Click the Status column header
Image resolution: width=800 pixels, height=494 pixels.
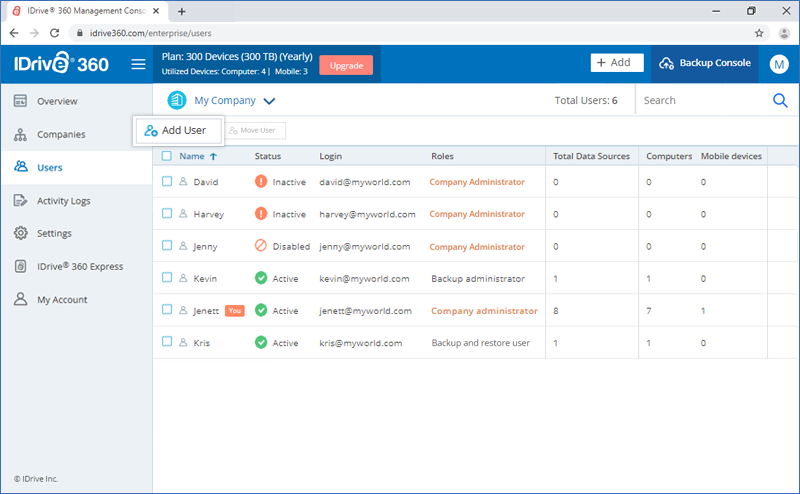[x=268, y=156]
